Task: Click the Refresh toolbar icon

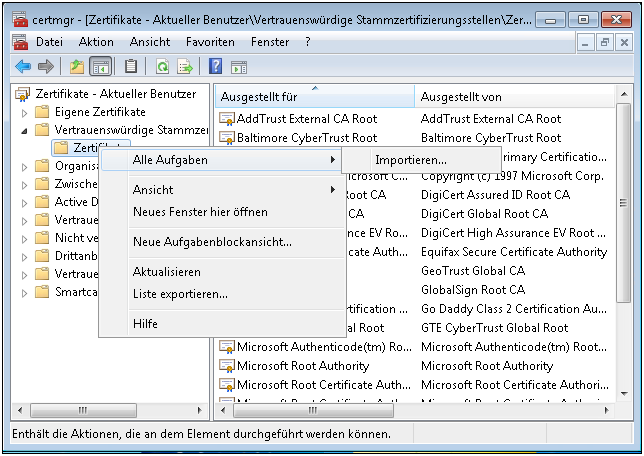Action: coord(163,66)
